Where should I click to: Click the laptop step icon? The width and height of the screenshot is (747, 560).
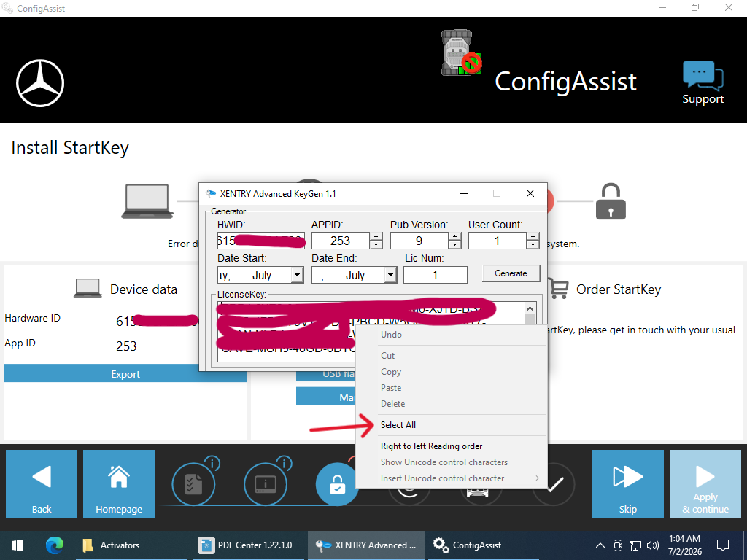point(147,201)
